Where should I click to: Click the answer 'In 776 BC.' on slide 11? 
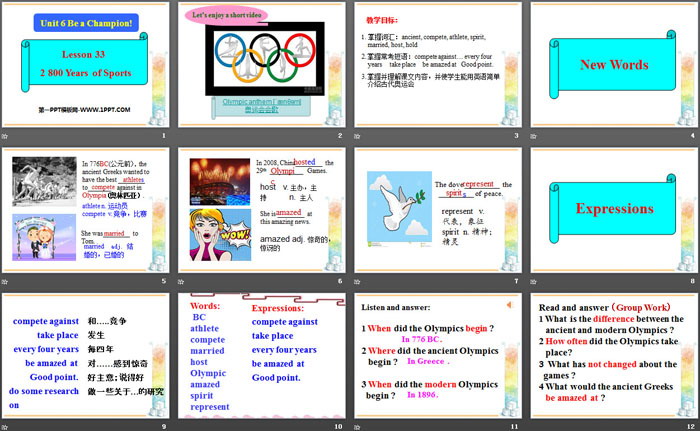click(x=422, y=339)
